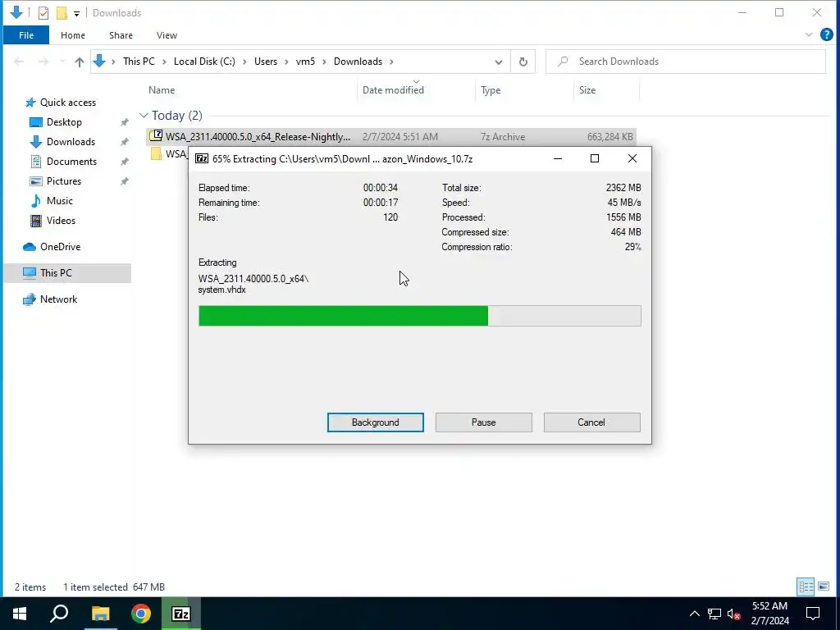Open Downloads in the sidebar
Screen dimensions: 840x630
[x=71, y=142]
